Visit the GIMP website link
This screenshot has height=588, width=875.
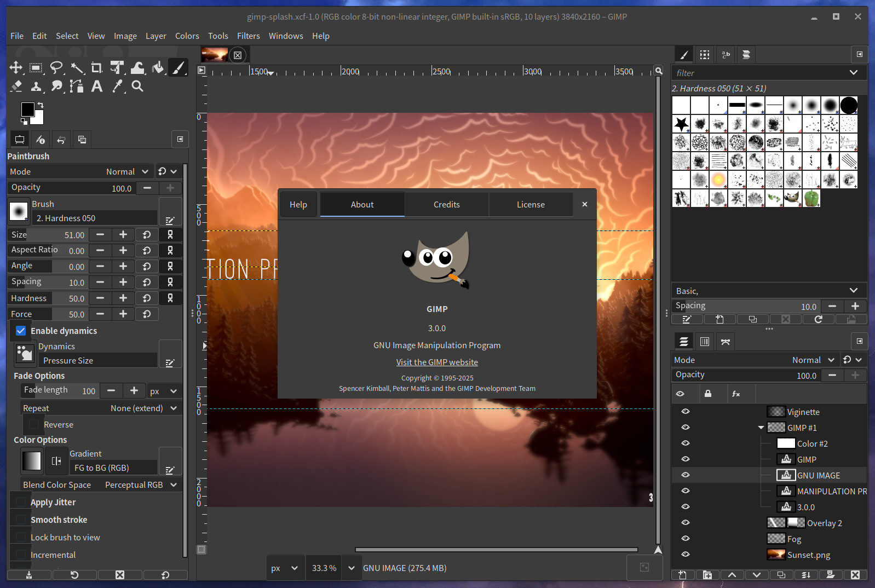[x=437, y=362]
